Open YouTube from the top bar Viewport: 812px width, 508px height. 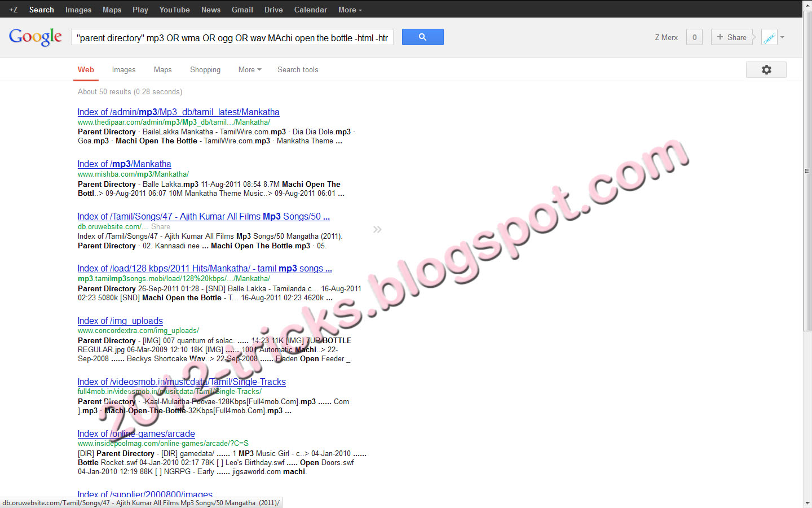point(175,10)
